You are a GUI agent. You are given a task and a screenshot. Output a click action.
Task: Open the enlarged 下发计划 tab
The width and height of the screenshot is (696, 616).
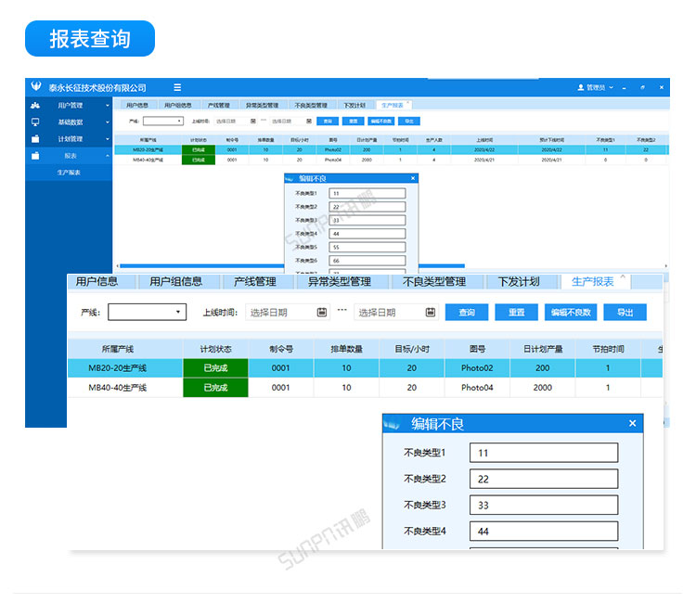(x=519, y=282)
